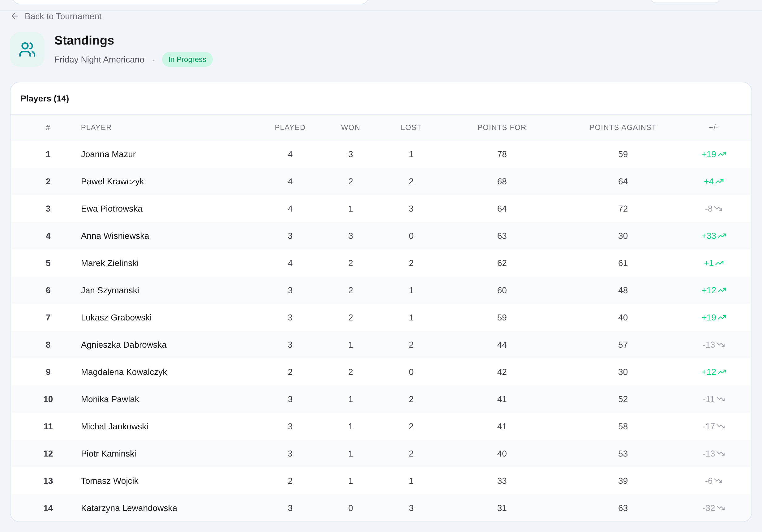The image size is (762, 532).
Task: Click Jan Szymanski's points for value 60
Action: (502, 290)
